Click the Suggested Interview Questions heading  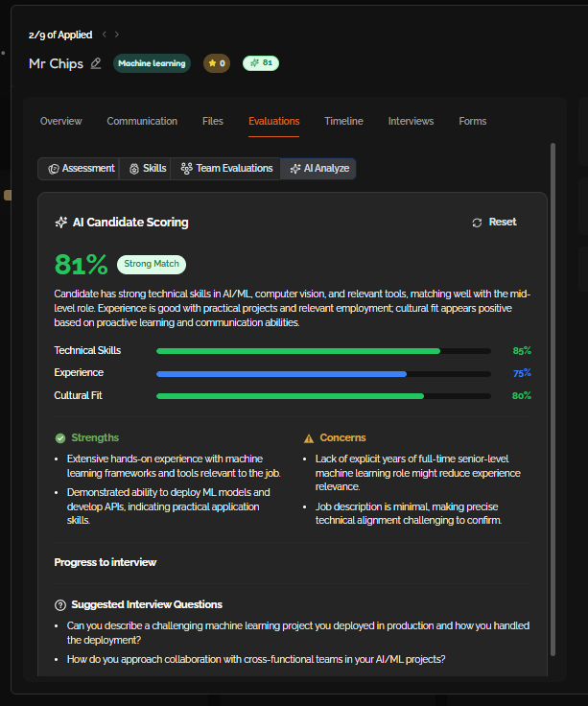click(x=147, y=604)
